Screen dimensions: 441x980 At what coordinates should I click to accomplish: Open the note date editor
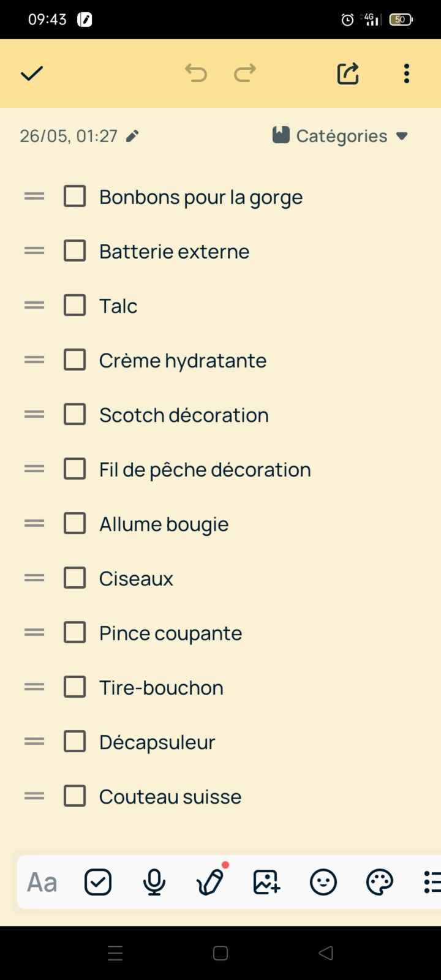(x=132, y=135)
